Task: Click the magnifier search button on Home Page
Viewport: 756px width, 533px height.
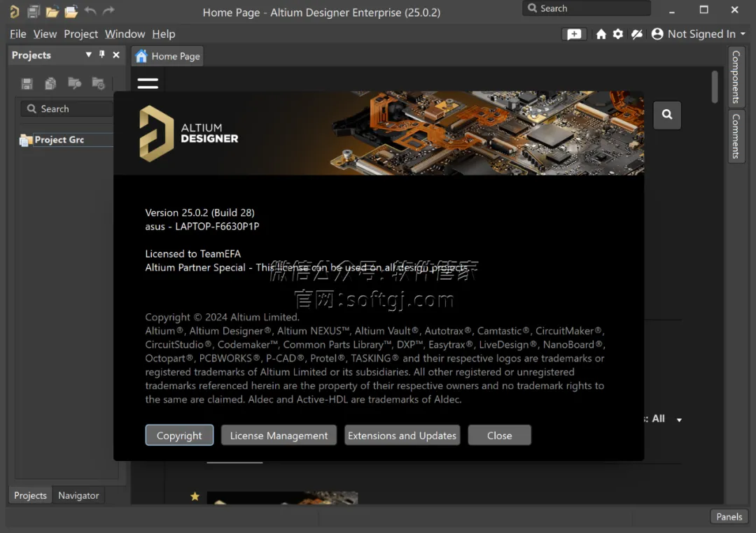Action: point(667,115)
